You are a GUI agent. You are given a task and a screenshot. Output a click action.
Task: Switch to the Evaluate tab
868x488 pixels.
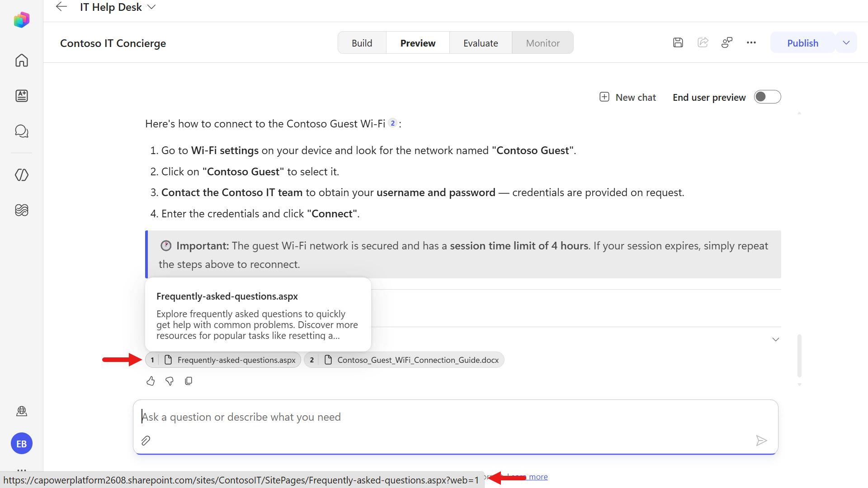click(x=481, y=43)
